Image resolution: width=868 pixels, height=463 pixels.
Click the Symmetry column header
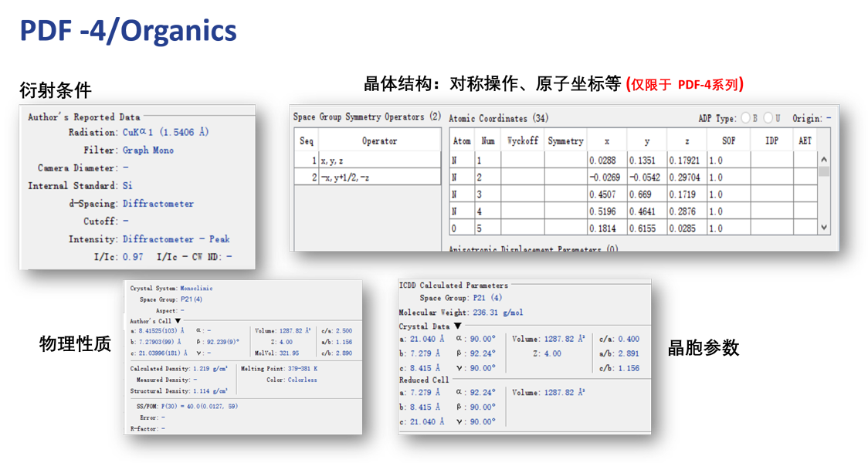click(566, 141)
